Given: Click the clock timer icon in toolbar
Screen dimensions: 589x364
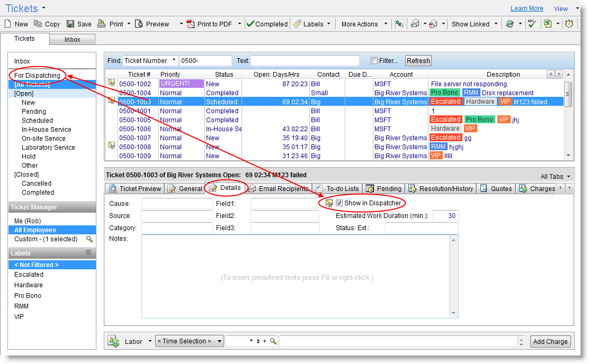Looking at the screenshot, I should (569, 24).
